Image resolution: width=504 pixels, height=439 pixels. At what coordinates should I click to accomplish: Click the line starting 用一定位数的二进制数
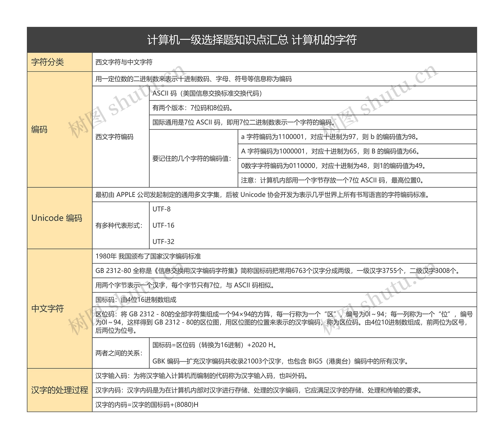click(194, 79)
